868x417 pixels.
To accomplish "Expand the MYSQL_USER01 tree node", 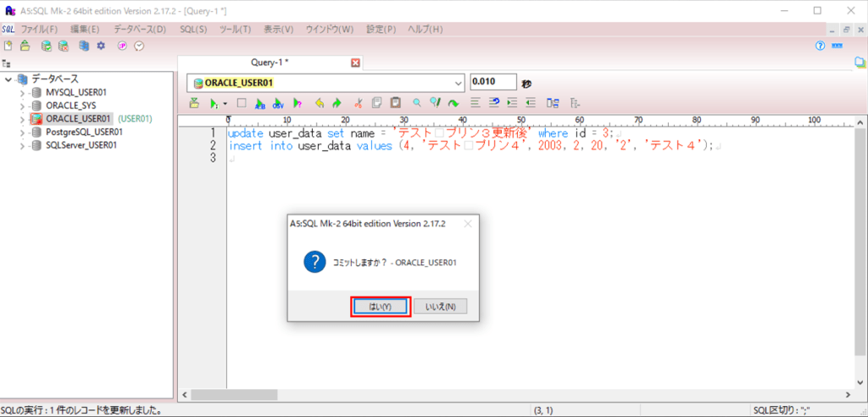I will pos(23,92).
